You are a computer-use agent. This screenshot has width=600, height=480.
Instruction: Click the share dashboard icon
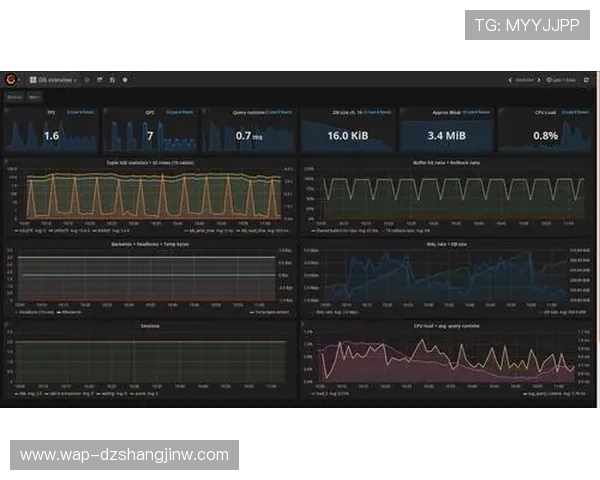click(99, 80)
